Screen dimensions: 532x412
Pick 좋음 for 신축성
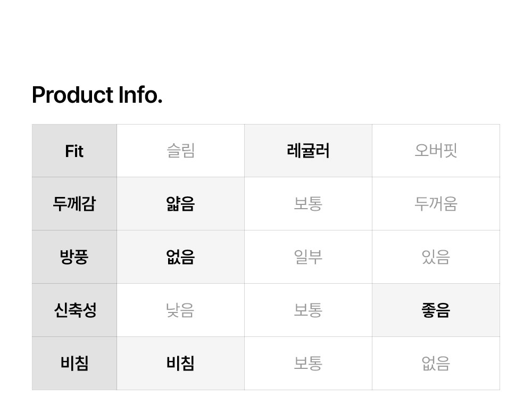436,310
